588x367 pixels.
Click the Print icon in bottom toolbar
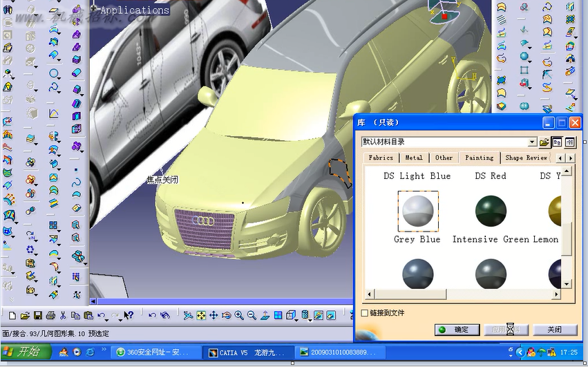point(50,316)
